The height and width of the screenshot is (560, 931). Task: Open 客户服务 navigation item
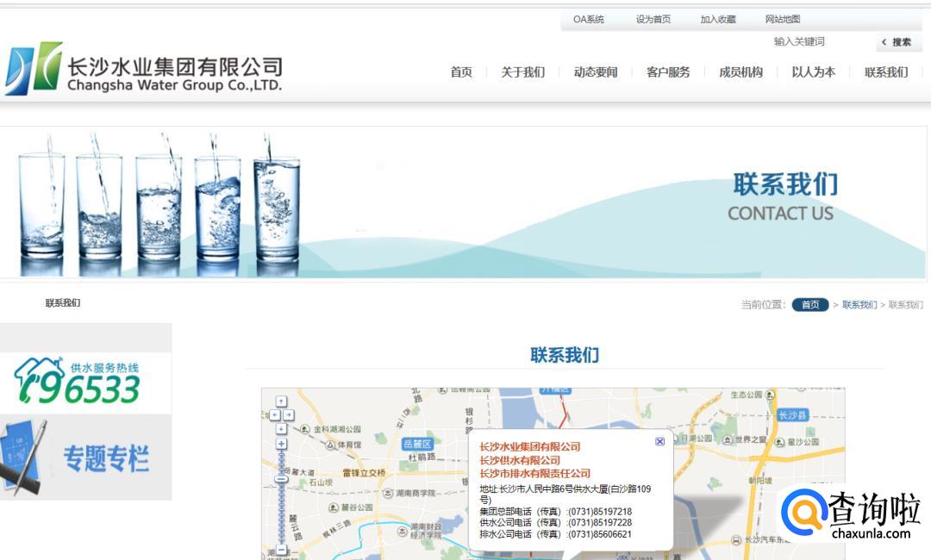[x=668, y=72]
